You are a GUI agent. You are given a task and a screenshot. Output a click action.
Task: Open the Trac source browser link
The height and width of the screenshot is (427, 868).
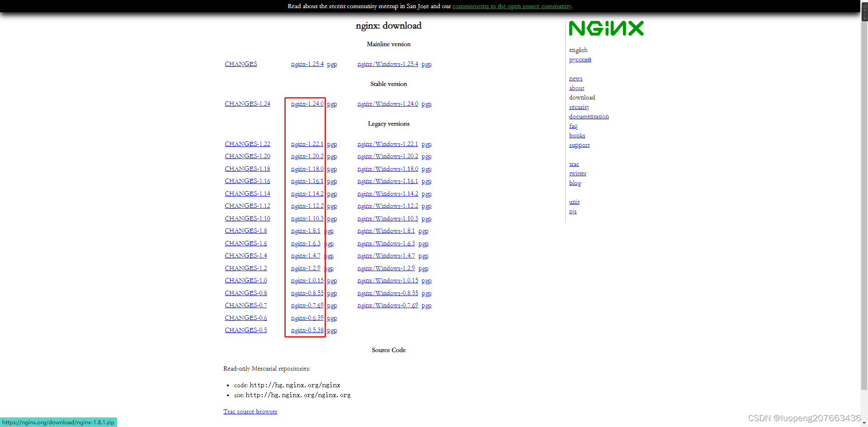tap(250, 412)
